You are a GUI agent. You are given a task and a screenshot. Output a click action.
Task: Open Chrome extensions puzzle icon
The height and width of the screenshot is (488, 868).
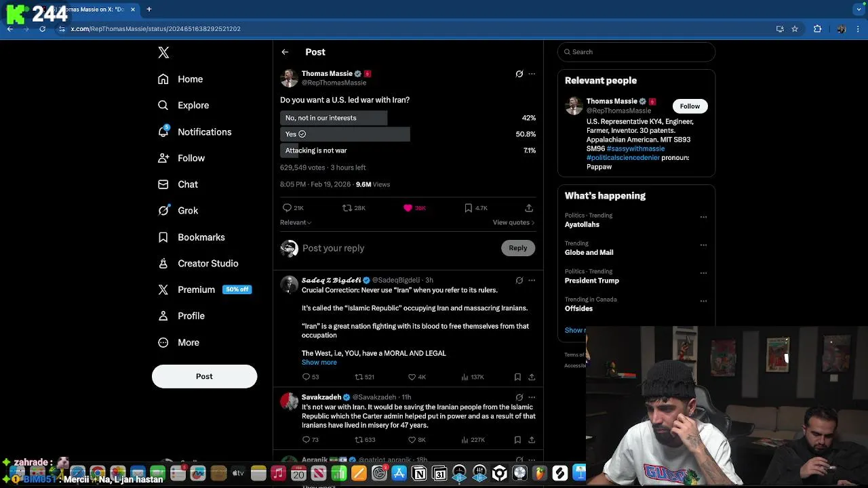pyautogui.click(x=817, y=29)
